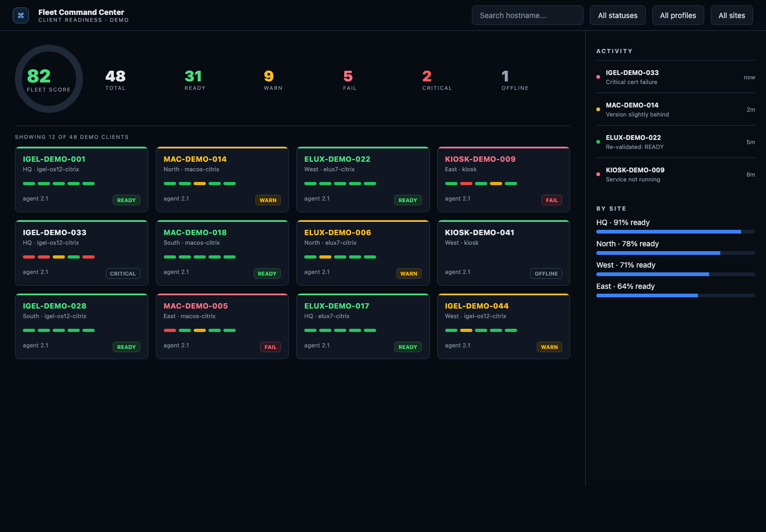Click the yellow check segment on ELUX-DEMO-006
Screen dimensions: 766x532
coord(325,257)
